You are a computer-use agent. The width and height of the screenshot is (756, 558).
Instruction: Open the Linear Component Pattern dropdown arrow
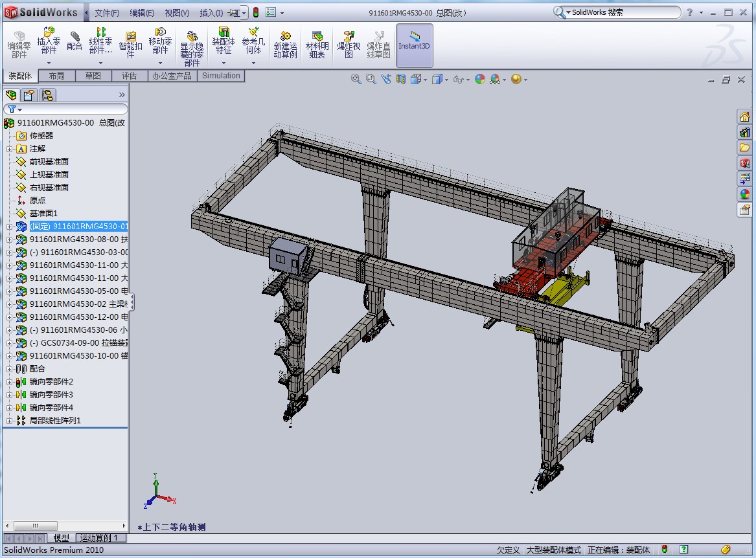[x=100, y=63]
